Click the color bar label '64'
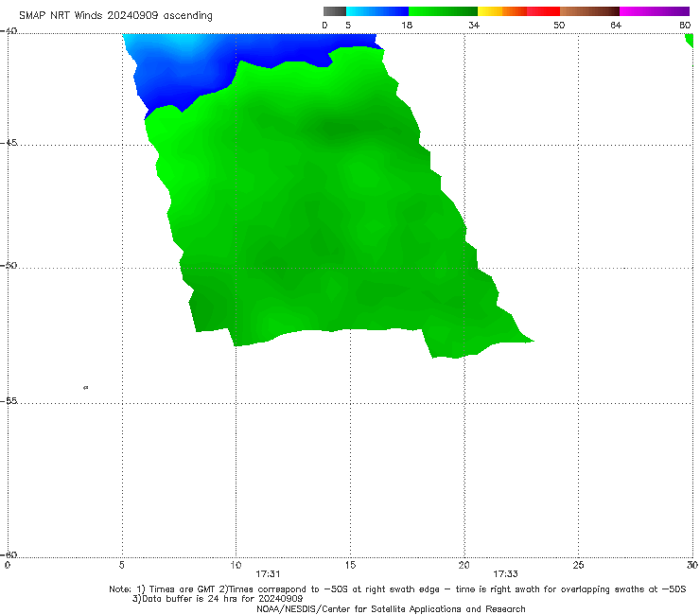 tap(616, 25)
